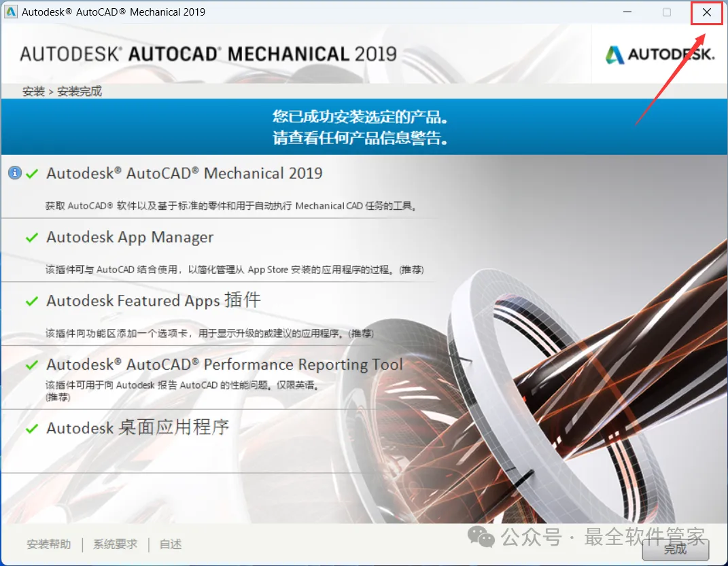Click the green checkmark next to AutoCAD Mechanical 2019
The image size is (728, 566).
(x=31, y=174)
